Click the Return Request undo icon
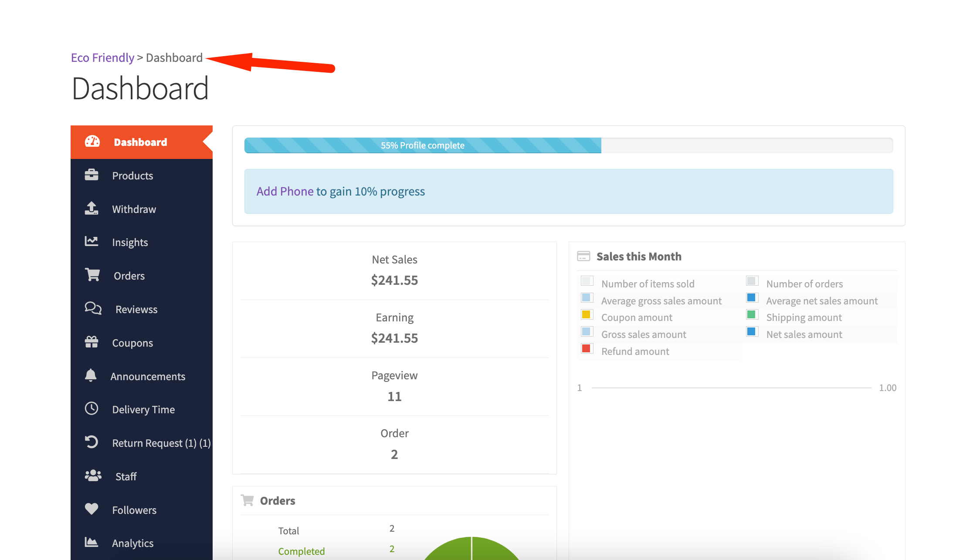Image resolution: width=963 pixels, height=560 pixels. coord(92,442)
